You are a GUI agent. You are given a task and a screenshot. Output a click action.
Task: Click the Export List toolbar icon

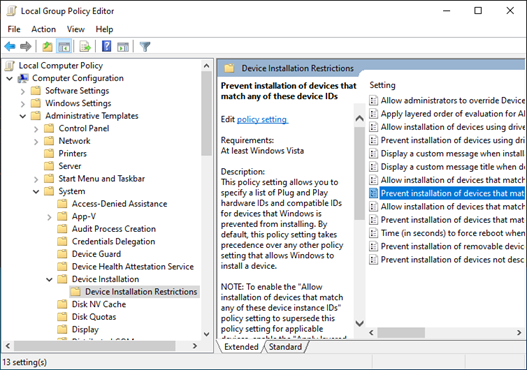85,46
